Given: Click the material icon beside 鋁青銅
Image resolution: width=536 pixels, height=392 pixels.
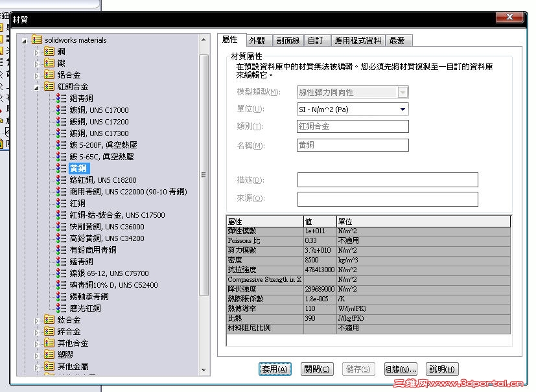Looking at the screenshot, I should pos(61,98).
